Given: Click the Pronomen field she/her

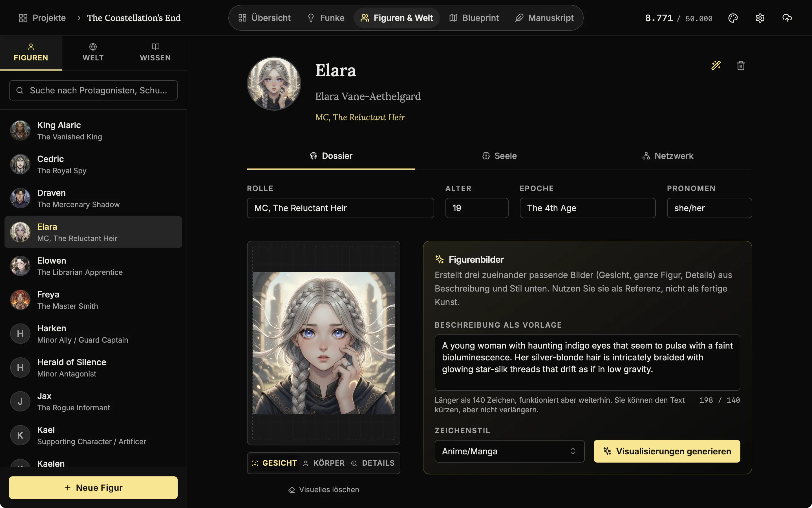Looking at the screenshot, I should coord(709,208).
